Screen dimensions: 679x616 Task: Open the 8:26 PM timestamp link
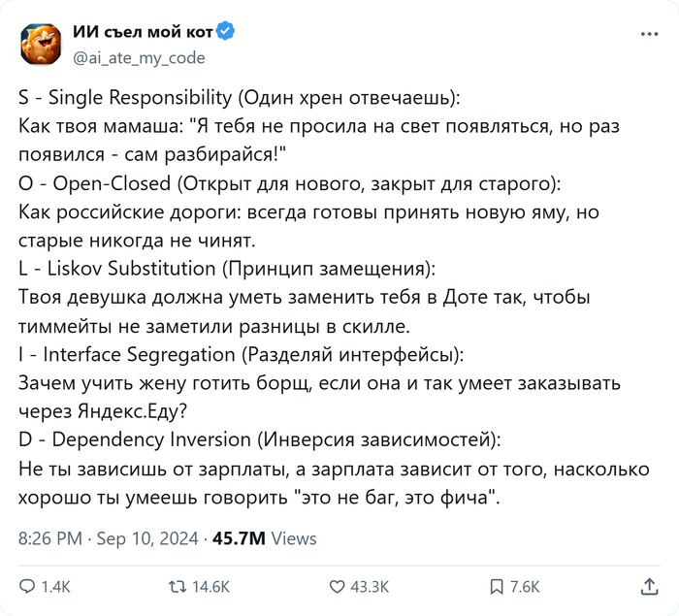point(50,538)
